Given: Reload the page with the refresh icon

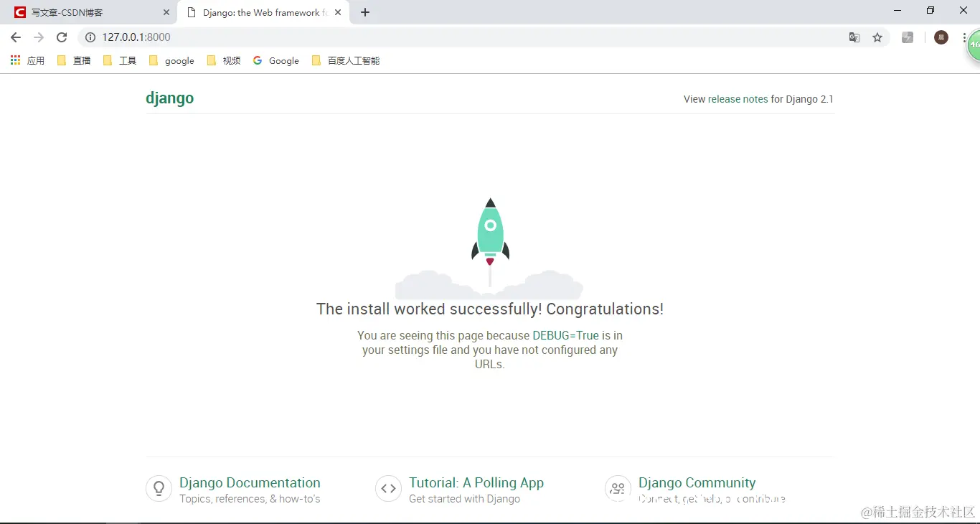Looking at the screenshot, I should click(x=62, y=37).
